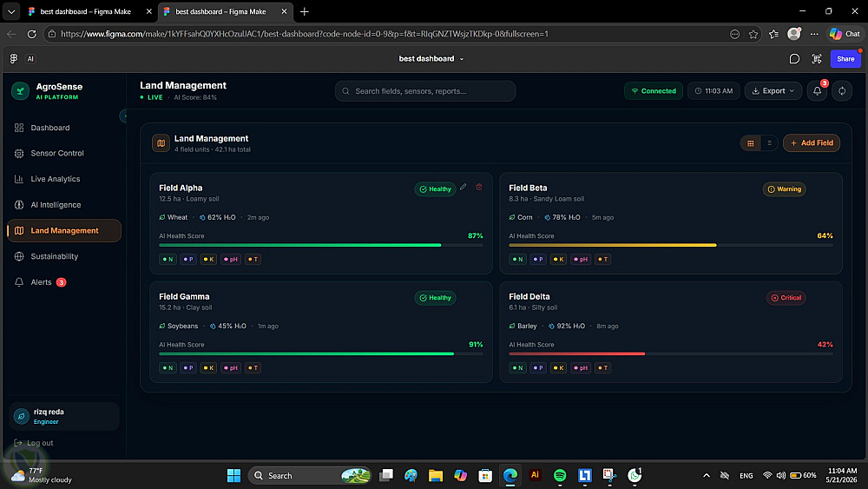
Task: Click the Figma AI badge icon
Action: click(30, 59)
